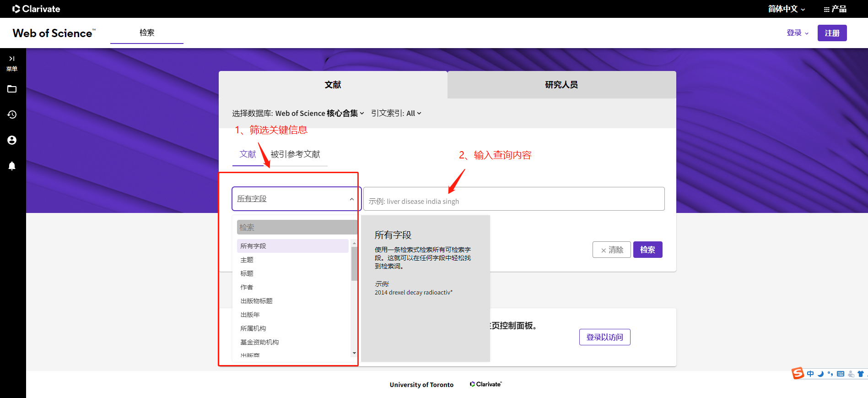Open the profile icon in the sidebar

click(12, 140)
